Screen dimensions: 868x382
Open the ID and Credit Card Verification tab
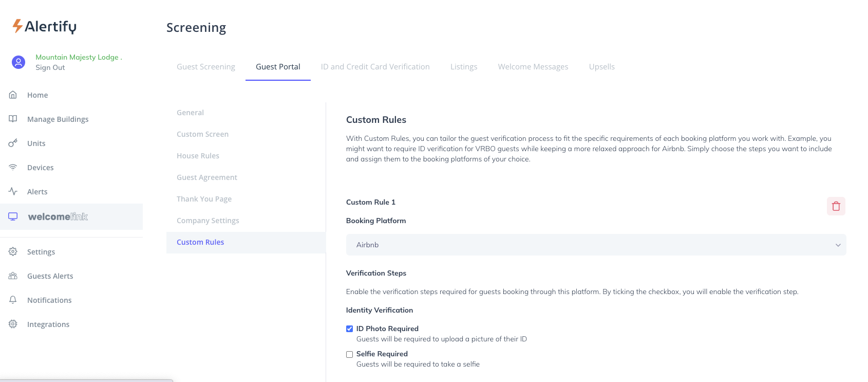click(375, 67)
